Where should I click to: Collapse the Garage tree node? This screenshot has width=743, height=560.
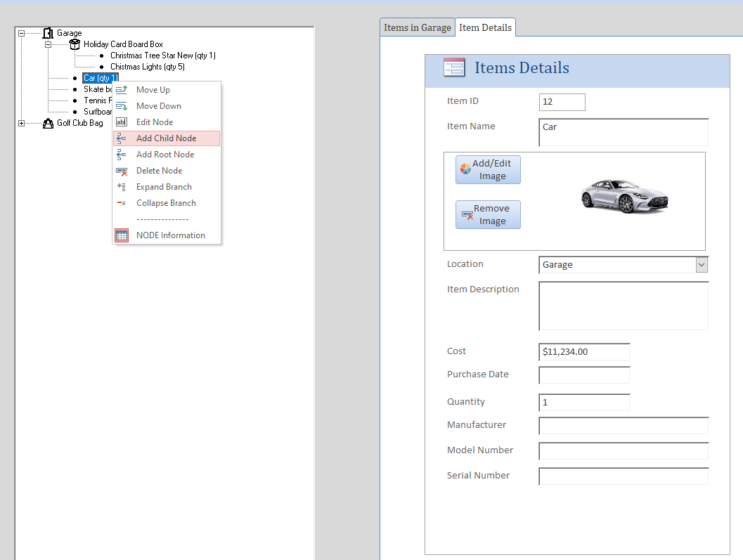tap(22, 33)
